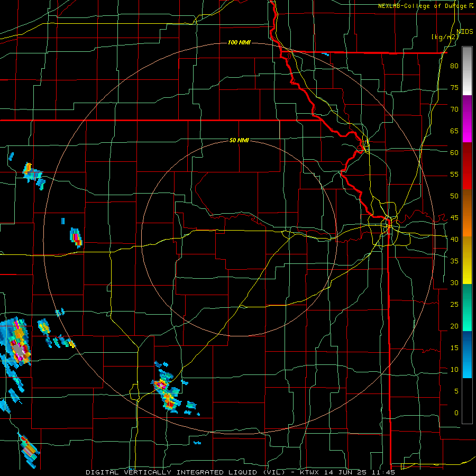Click the 50 value on the color scale
Viewport: 476px width, 476px height.
pos(454,196)
